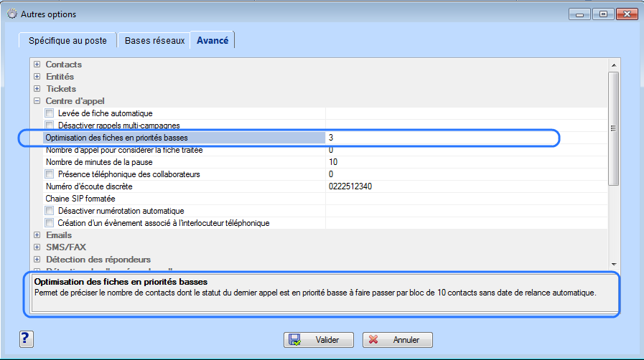Edit Nombre de minutes de la pause value 10
644x360 pixels.
467,162
